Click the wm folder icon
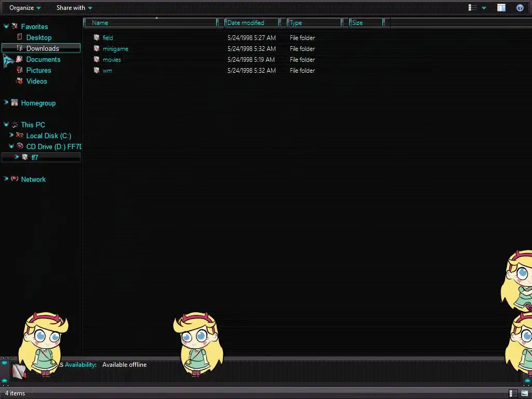 97,70
